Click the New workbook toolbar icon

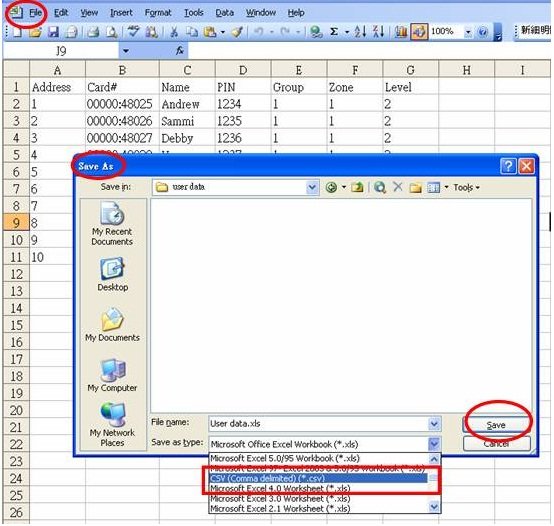tap(17, 32)
